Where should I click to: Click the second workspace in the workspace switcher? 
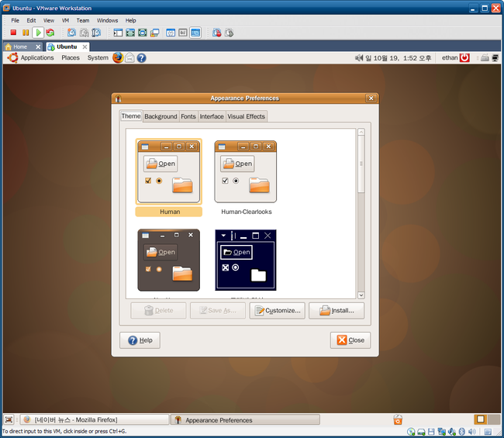click(494, 419)
